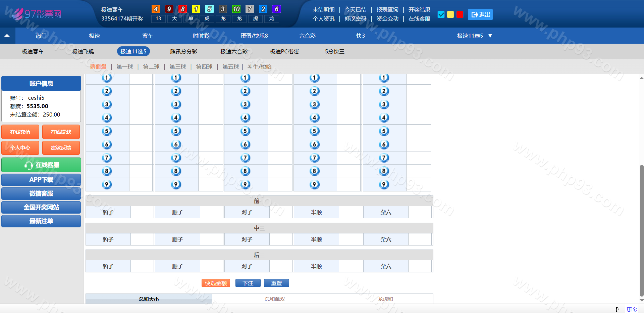Click the 快选金额 button
The image size is (644, 313).
[x=216, y=283]
